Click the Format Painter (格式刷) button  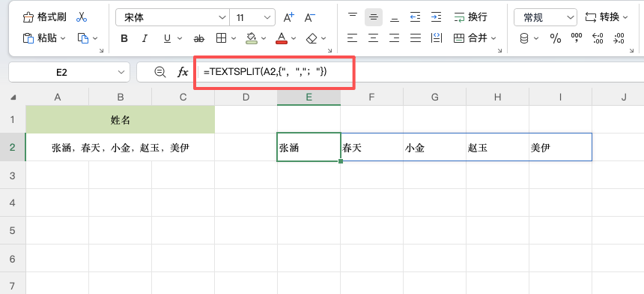(x=44, y=16)
